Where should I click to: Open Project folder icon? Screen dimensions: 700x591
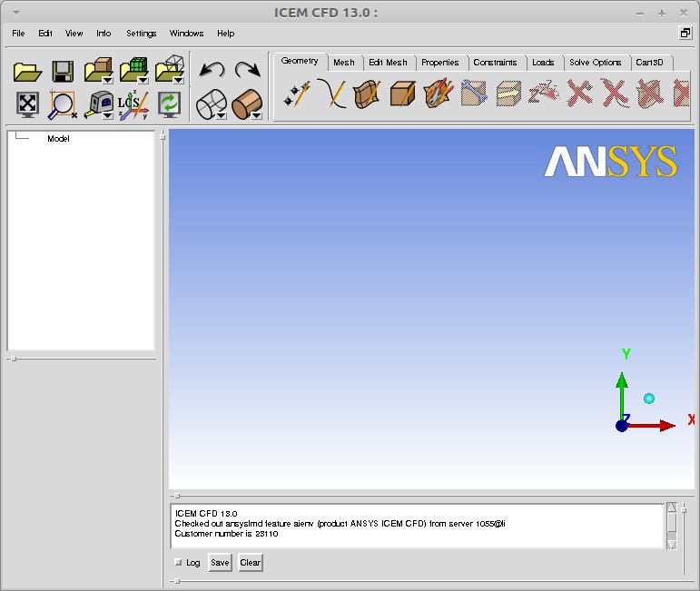point(27,72)
